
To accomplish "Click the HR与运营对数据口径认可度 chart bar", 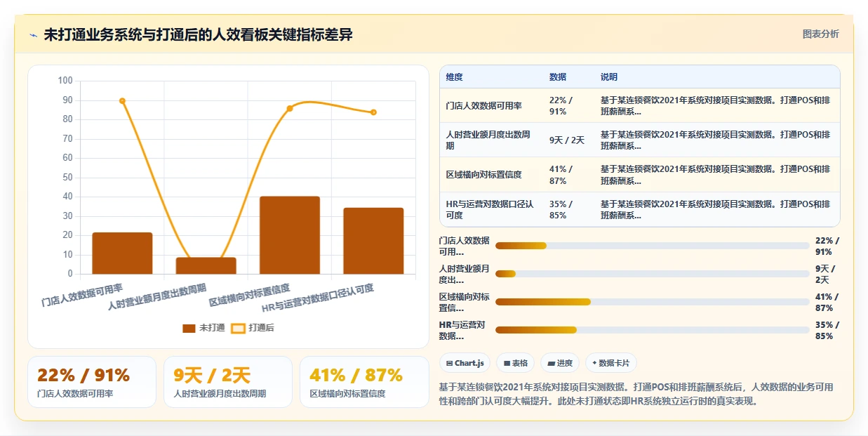I will click(373, 241).
